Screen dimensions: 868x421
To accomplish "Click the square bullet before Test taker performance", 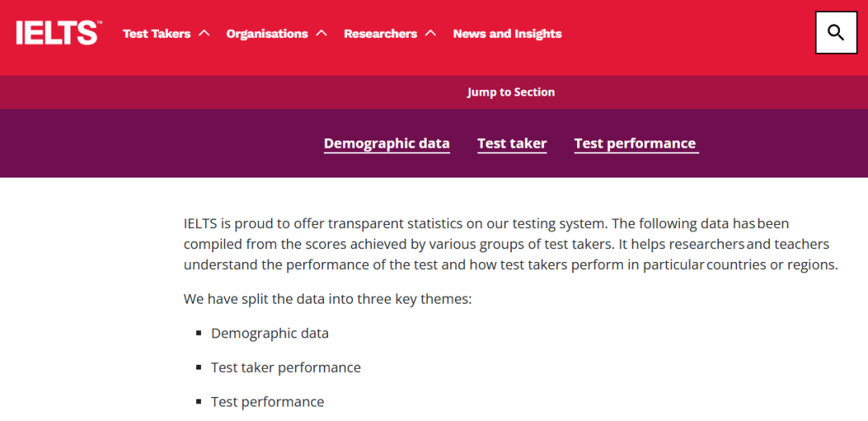I will (x=199, y=367).
